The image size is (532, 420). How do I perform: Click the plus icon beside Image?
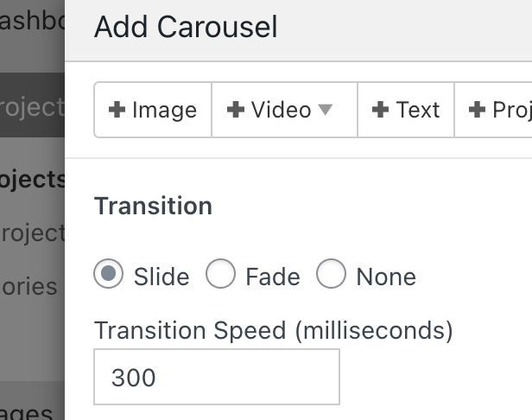tap(117, 111)
